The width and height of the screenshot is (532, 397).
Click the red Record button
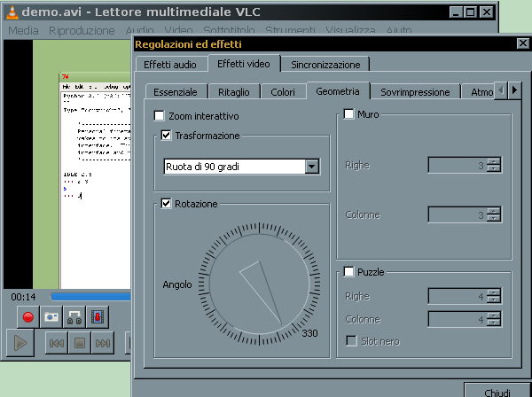point(27,316)
